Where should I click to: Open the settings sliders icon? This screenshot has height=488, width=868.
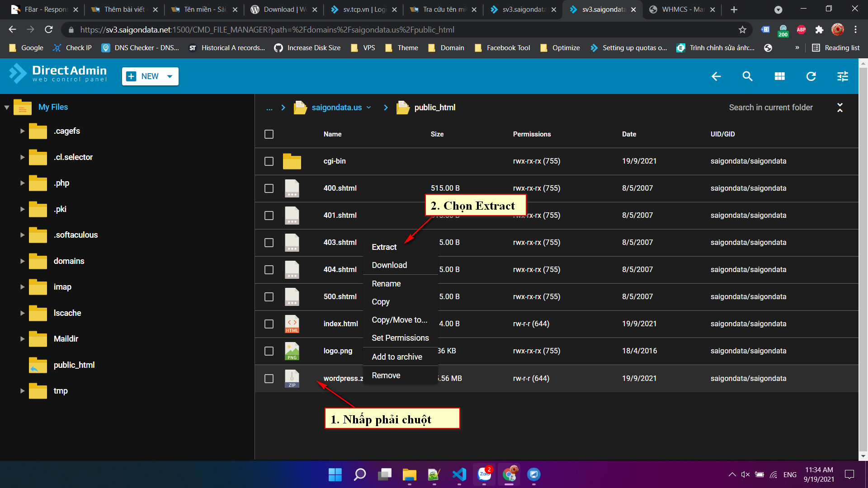843,76
